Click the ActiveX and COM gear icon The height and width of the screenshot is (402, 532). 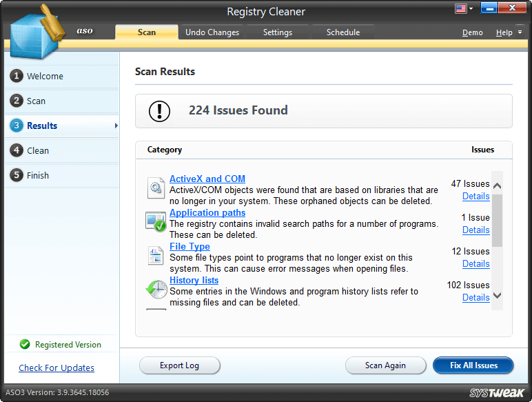(x=156, y=188)
